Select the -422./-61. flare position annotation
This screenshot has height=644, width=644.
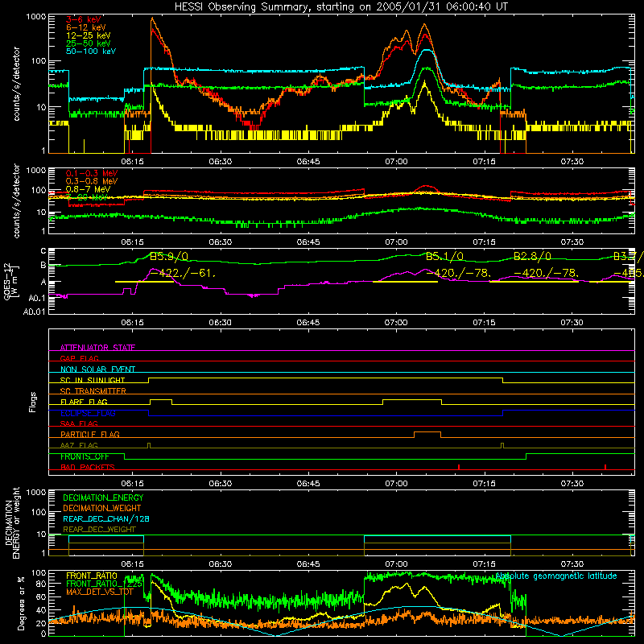183,273
